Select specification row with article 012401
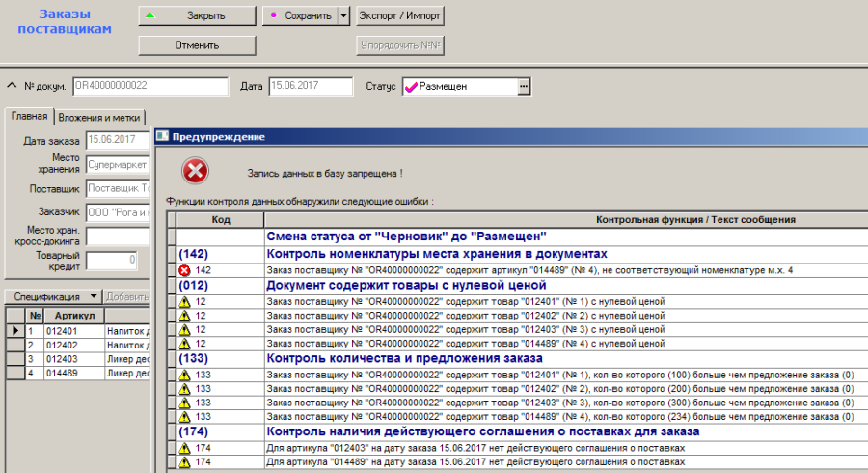 coord(78,331)
